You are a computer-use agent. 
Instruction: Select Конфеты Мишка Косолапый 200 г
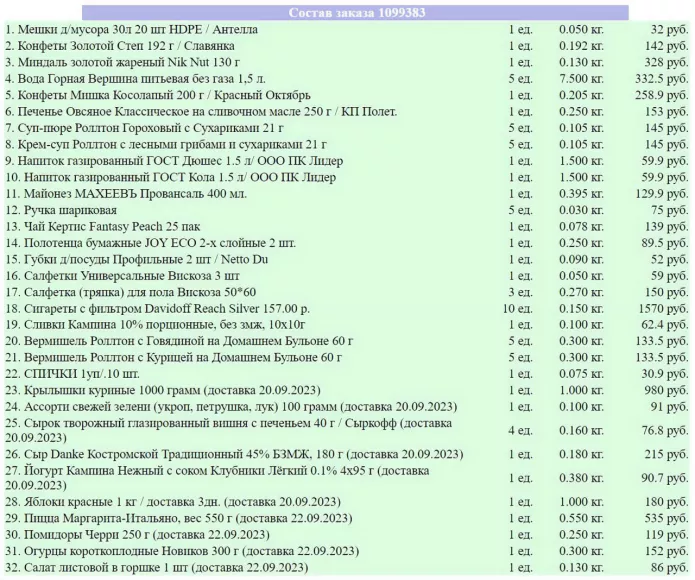[158, 95]
